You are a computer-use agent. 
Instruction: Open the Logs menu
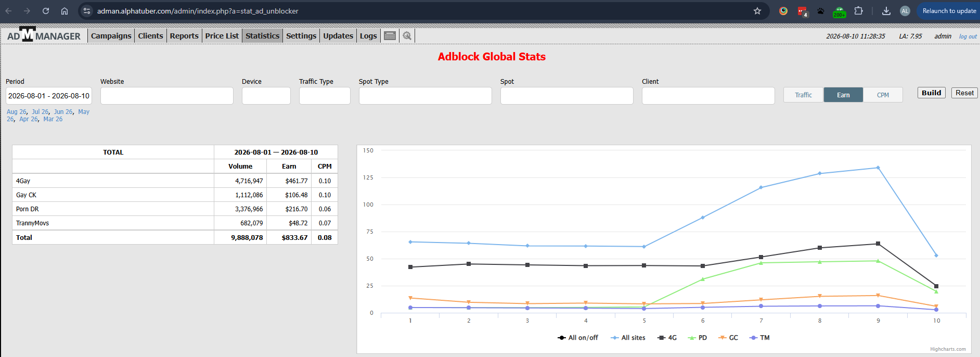368,36
